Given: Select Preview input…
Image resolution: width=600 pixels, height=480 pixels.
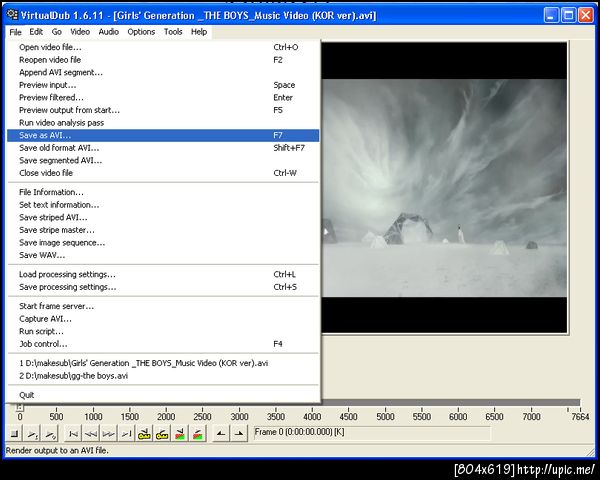Looking at the screenshot, I should pyautogui.click(x=163, y=85).
